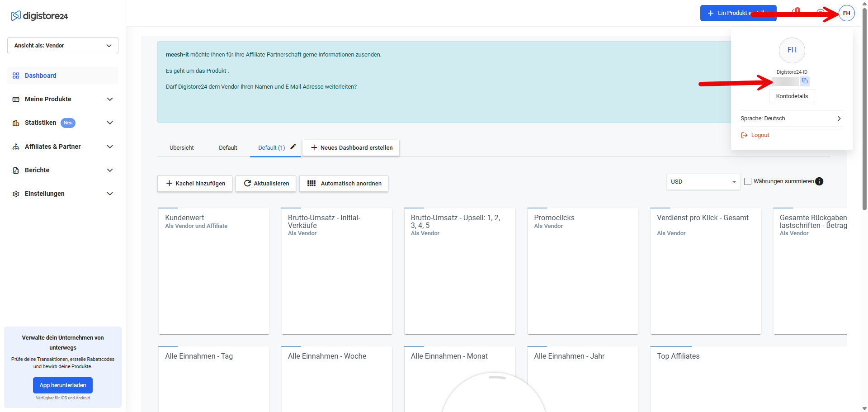Select Dashboard in the sidebar
Screen dimensions: 868x412
point(63,76)
